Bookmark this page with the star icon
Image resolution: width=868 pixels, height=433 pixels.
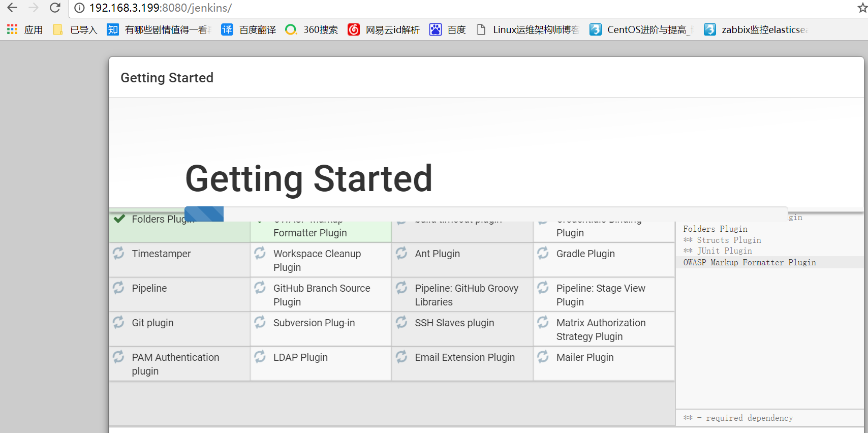(862, 8)
